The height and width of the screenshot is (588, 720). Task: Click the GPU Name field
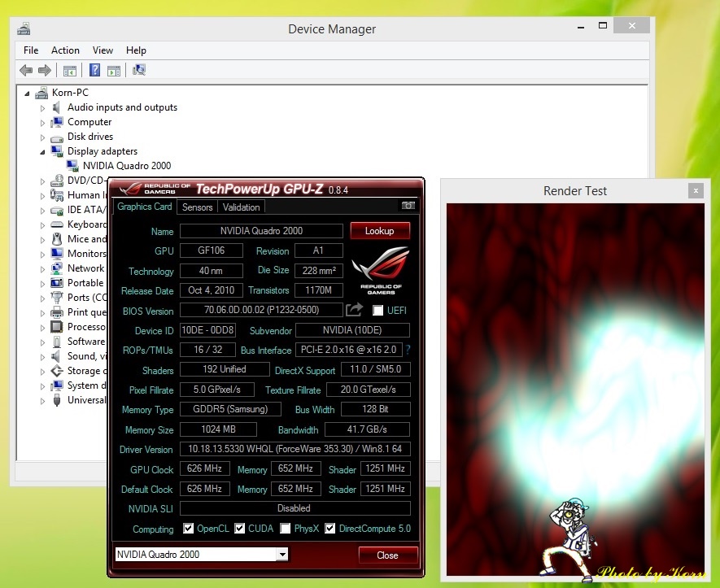pyautogui.click(x=261, y=231)
